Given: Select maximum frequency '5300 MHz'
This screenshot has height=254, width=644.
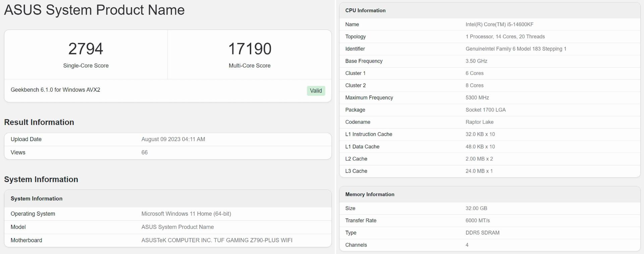Looking at the screenshot, I should (x=477, y=98).
